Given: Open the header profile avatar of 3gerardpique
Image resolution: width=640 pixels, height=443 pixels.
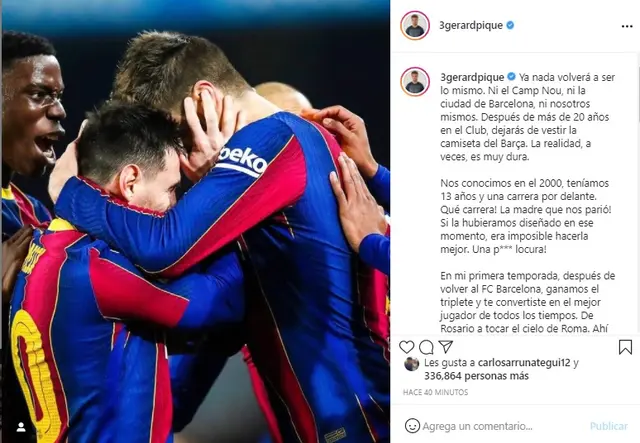Looking at the screenshot, I should (415, 25).
